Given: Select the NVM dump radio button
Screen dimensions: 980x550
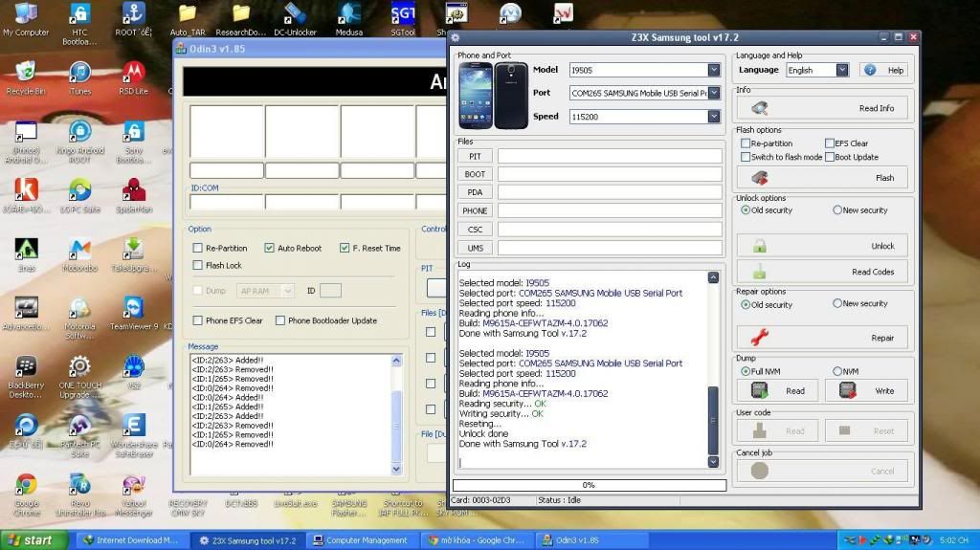Looking at the screenshot, I should coord(836,371).
